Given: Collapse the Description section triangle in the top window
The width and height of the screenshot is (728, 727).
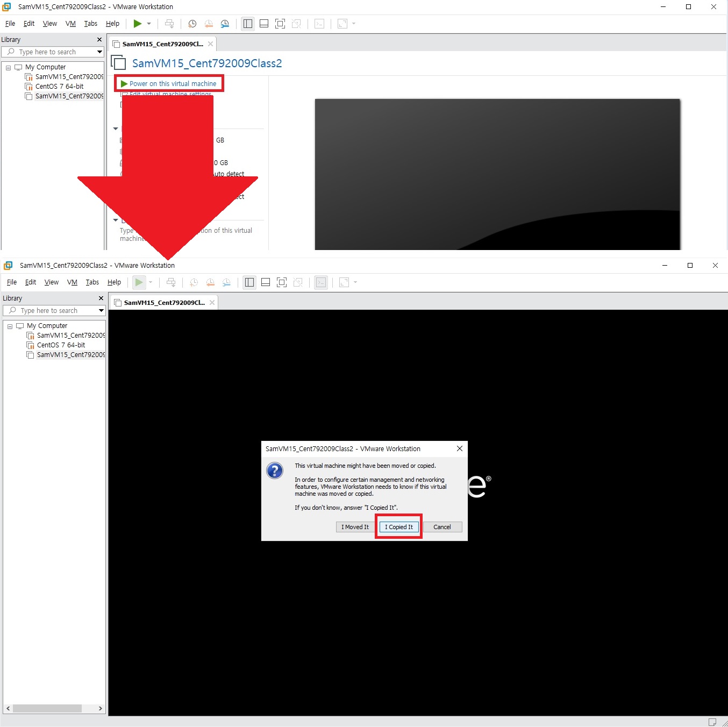Looking at the screenshot, I should coord(116,220).
